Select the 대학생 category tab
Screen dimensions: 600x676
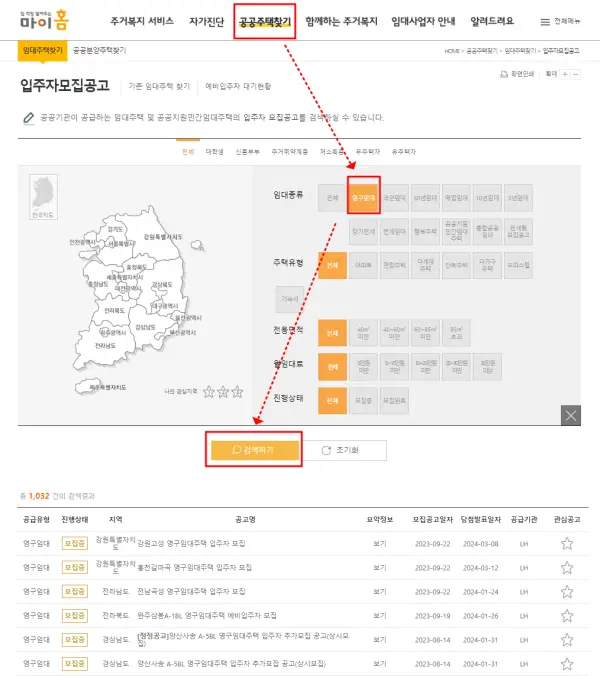pos(214,152)
